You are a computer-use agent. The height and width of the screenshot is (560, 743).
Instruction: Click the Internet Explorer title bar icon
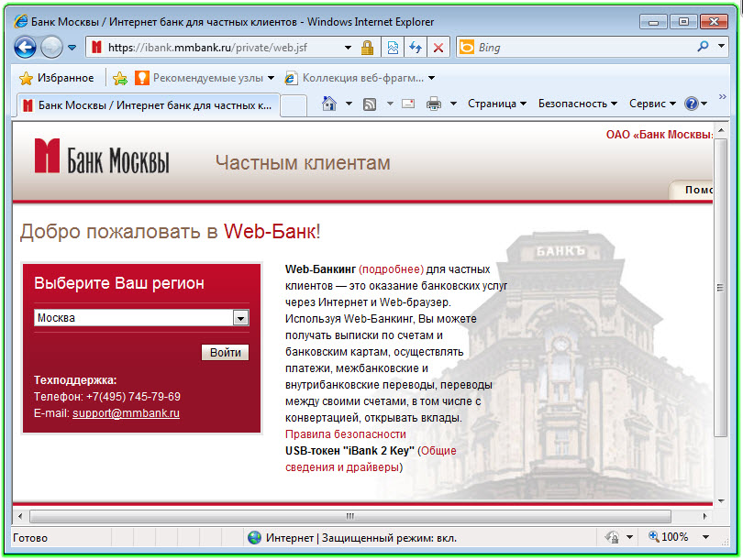pyautogui.click(x=21, y=21)
